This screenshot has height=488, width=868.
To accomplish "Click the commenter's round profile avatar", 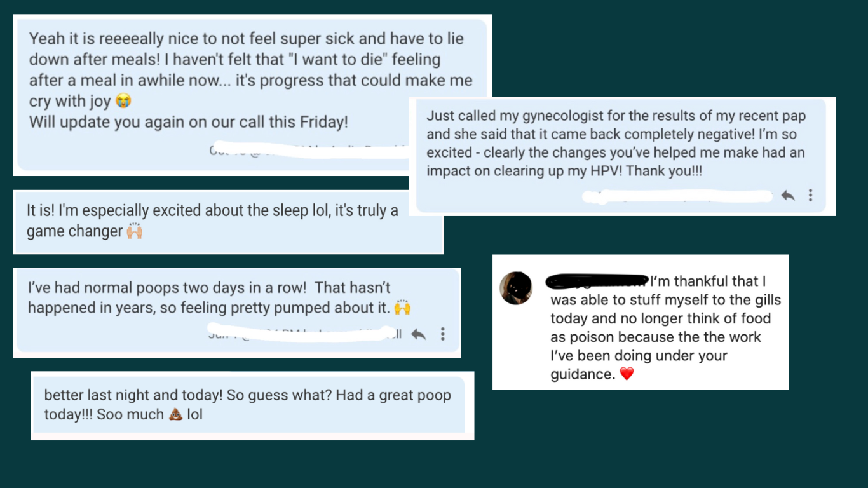I will pos(516,288).
